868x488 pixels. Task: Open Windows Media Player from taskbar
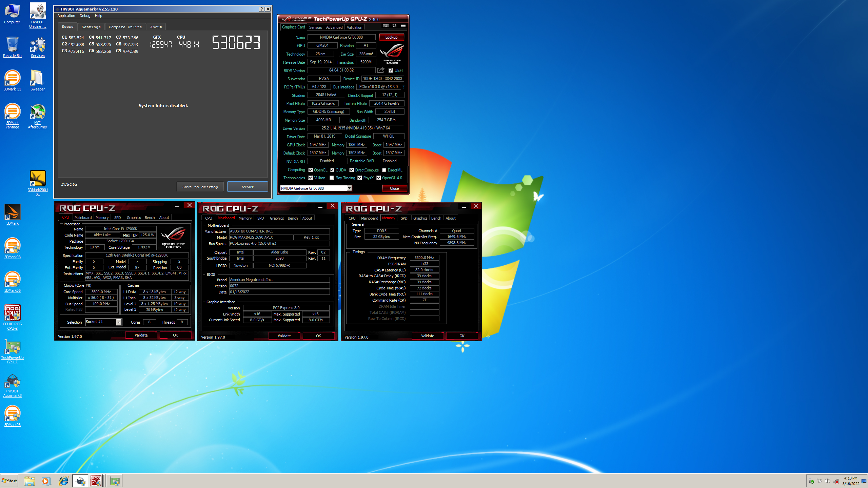(x=46, y=481)
